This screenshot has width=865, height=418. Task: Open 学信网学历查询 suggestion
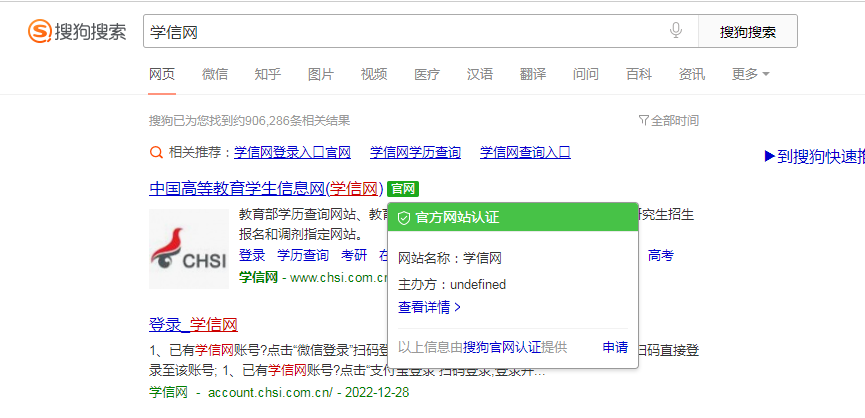(415, 153)
